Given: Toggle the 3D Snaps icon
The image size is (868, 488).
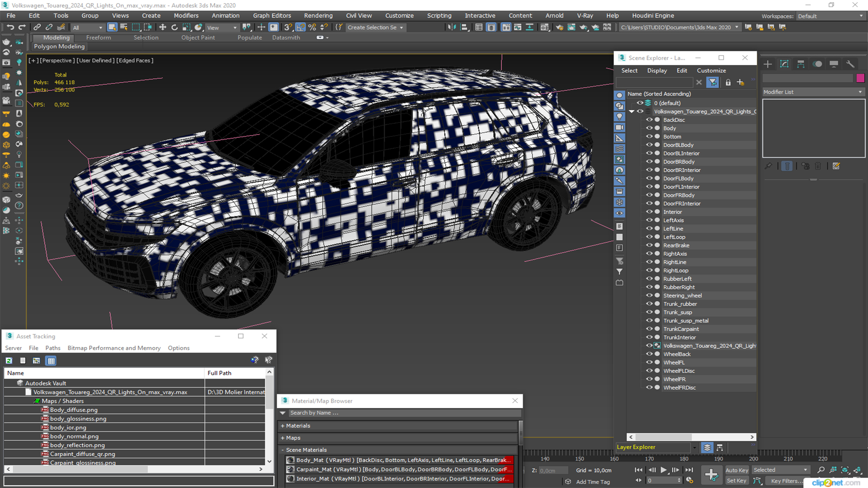Looking at the screenshot, I should tap(288, 28).
